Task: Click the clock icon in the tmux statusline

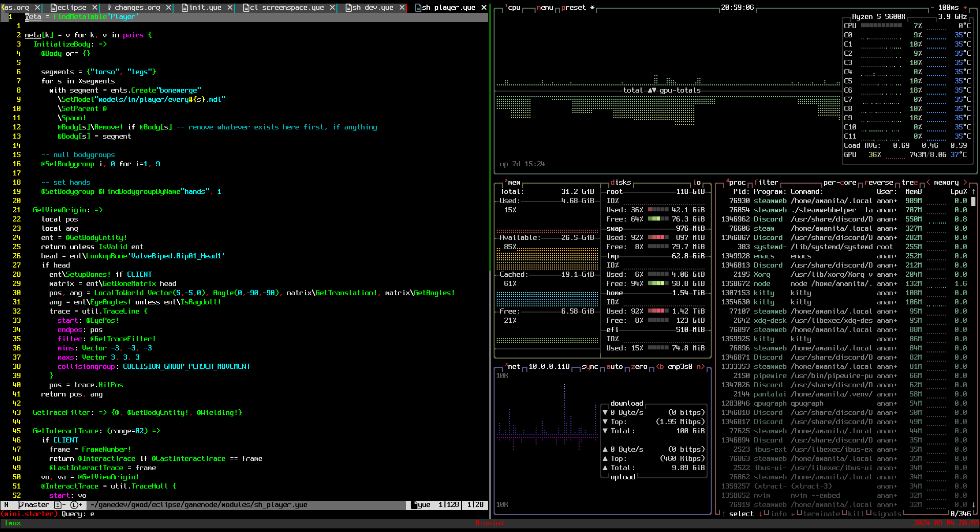Action: 75,504
